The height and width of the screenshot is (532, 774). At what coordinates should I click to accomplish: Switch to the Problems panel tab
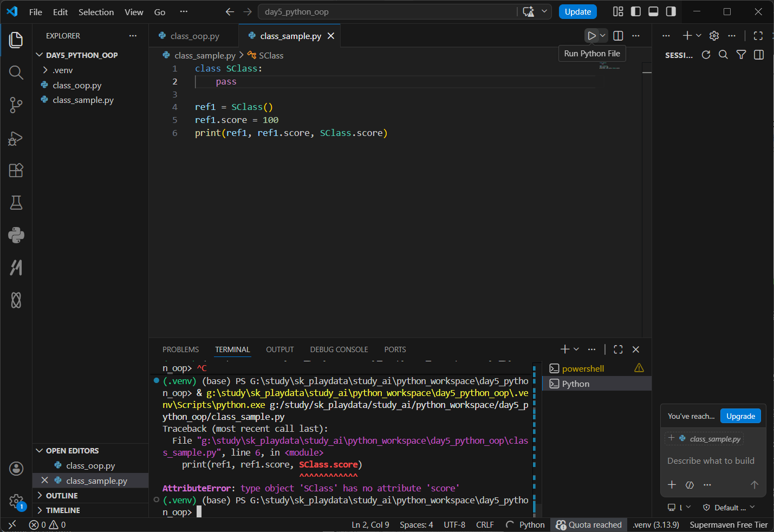(180, 350)
